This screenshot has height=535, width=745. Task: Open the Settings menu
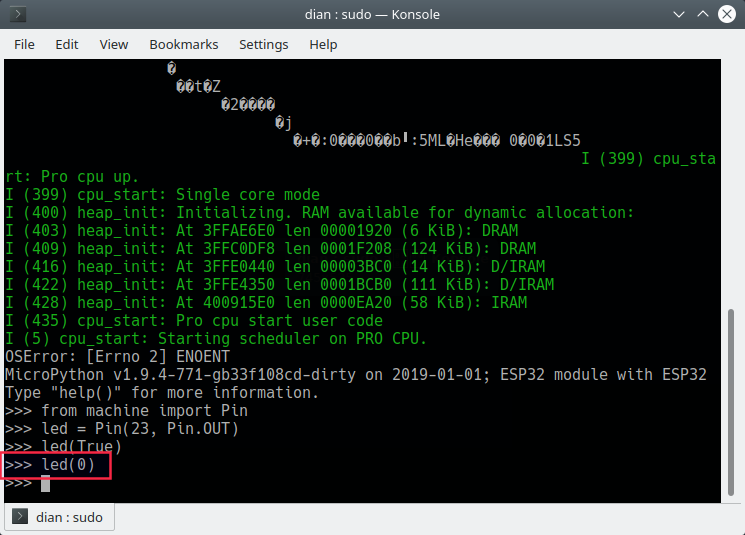[x=263, y=44]
